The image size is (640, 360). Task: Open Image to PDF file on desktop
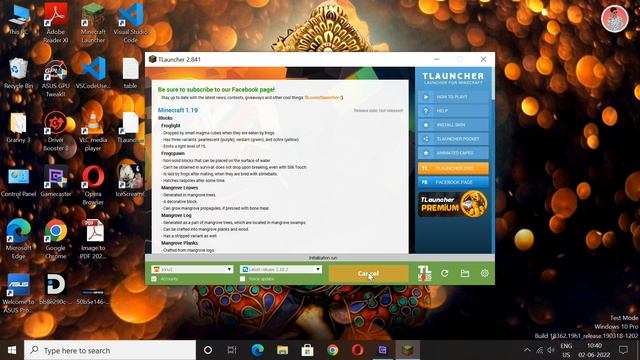pyautogui.click(x=93, y=240)
